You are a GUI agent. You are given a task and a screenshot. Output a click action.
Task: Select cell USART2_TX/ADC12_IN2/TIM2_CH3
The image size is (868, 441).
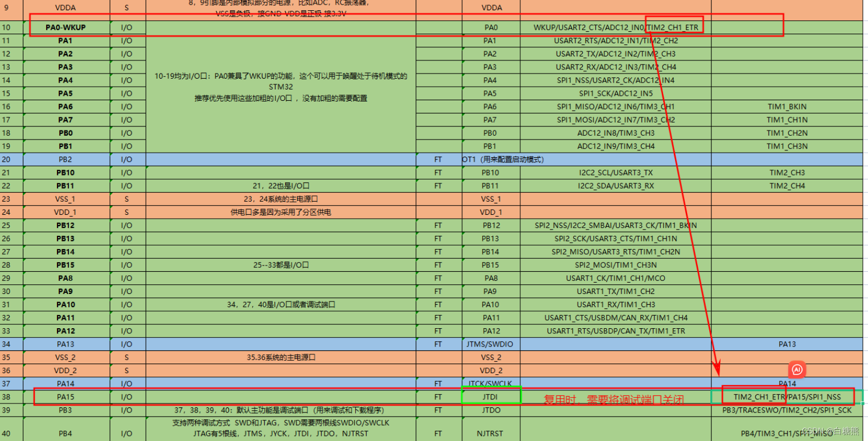(x=616, y=54)
